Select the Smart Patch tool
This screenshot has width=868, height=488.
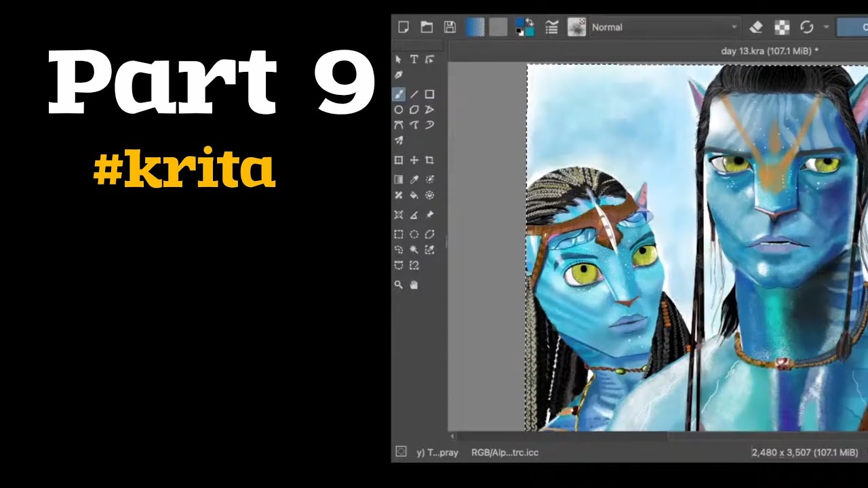[399, 195]
